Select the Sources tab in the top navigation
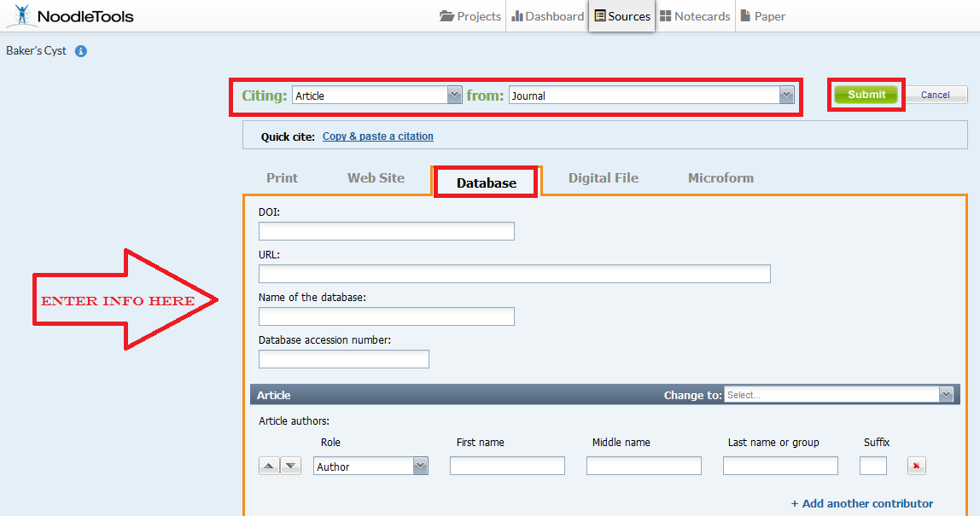The image size is (980, 516). [621, 16]
